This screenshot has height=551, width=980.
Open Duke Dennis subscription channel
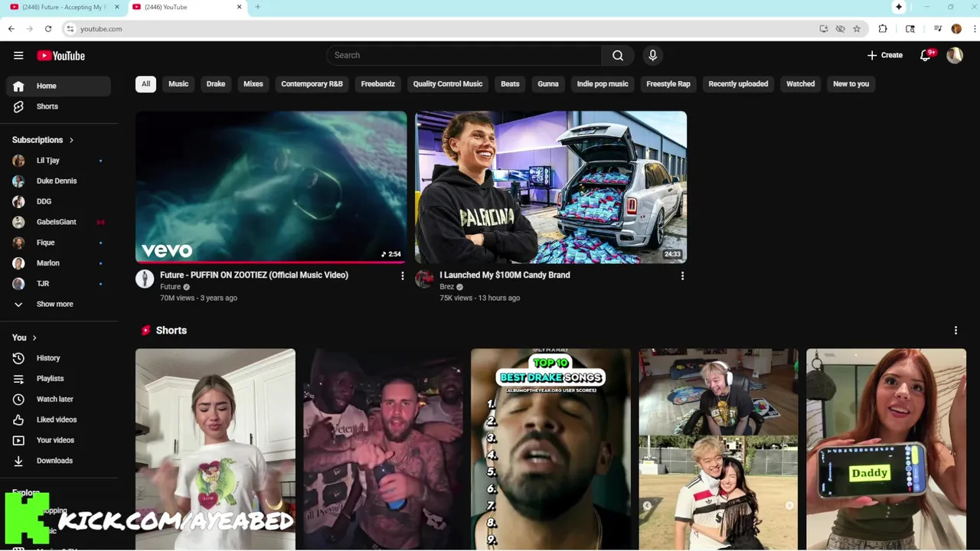coord(58,181)
